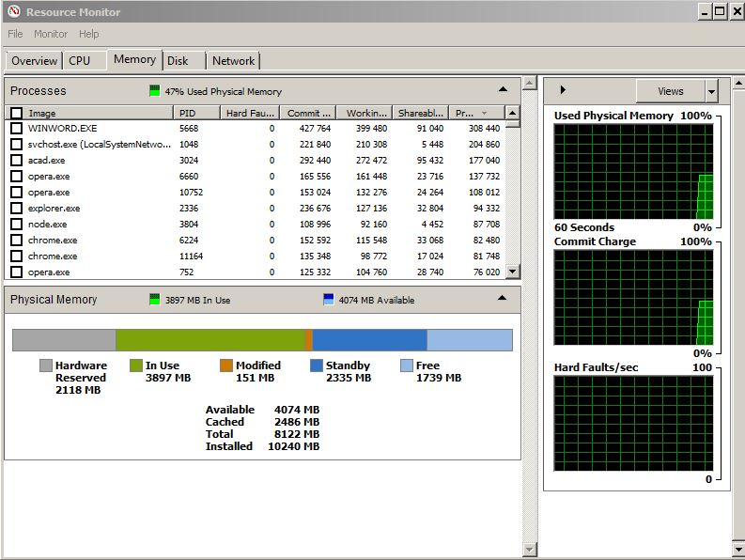Click Hardware Reserved gray color swatch
This screenshot has height=560, width=745.
point(46,366)
